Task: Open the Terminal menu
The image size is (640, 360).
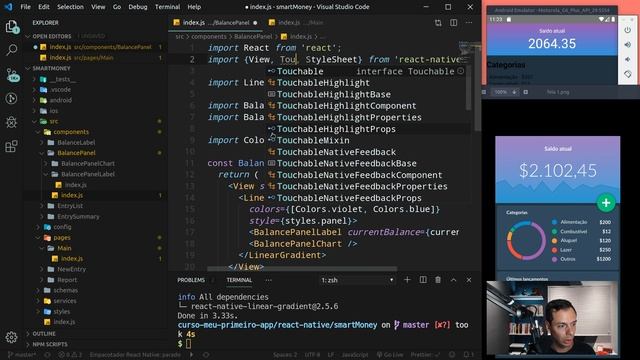Action: point(167,7)
